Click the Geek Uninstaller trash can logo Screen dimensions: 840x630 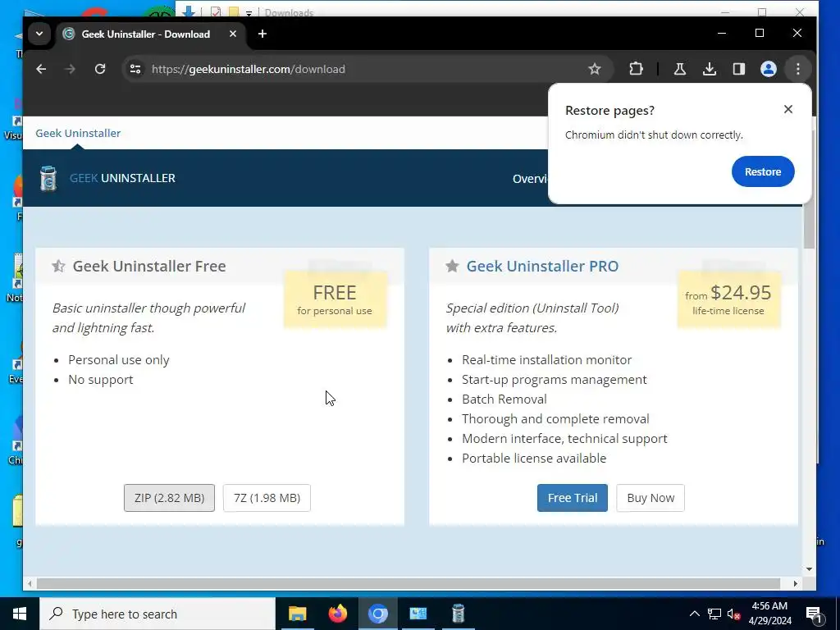coord(48,178)
